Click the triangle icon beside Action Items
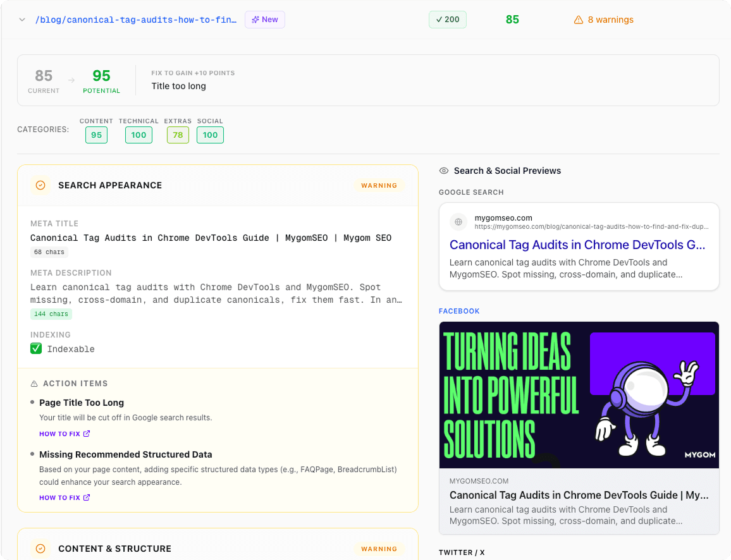Screen dimensions: 731x560 coord(34,383)
